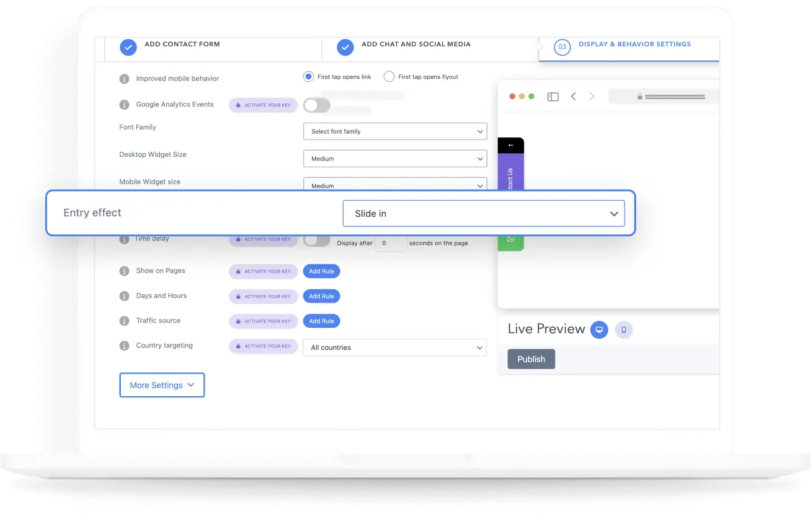Click Activate Your Key beside Country targeting
Viewport: 812px width, 525px height.
click(263, 346)
